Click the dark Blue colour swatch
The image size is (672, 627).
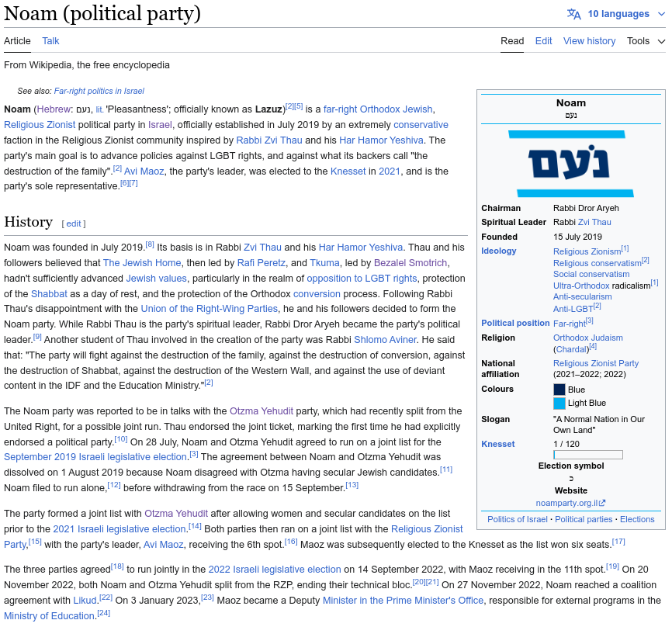pyautogui.click(x=559, y=390)
